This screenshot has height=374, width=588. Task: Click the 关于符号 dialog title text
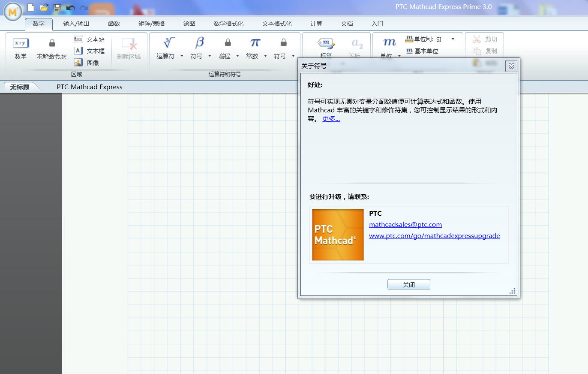point(314,66)
